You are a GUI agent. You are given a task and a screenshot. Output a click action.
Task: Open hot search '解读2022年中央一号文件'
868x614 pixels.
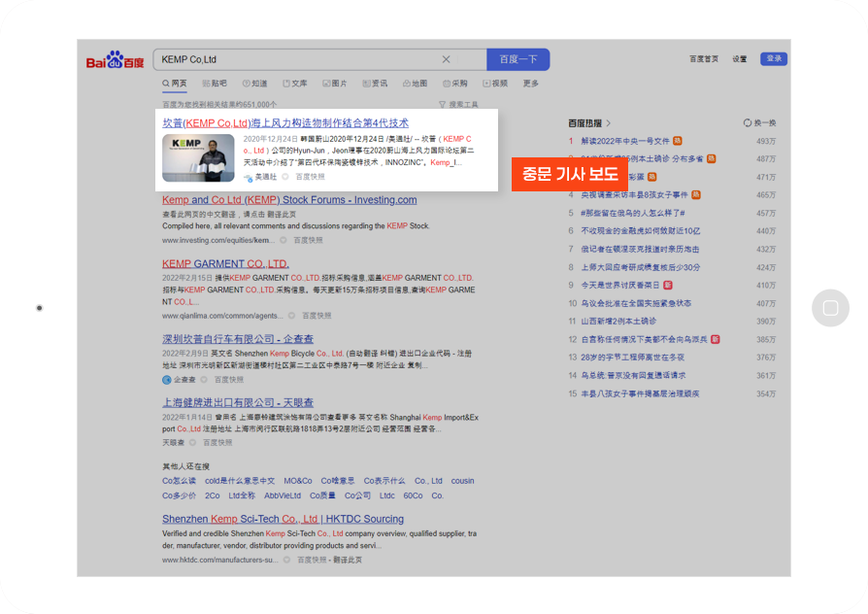click(x=625, y=141)
